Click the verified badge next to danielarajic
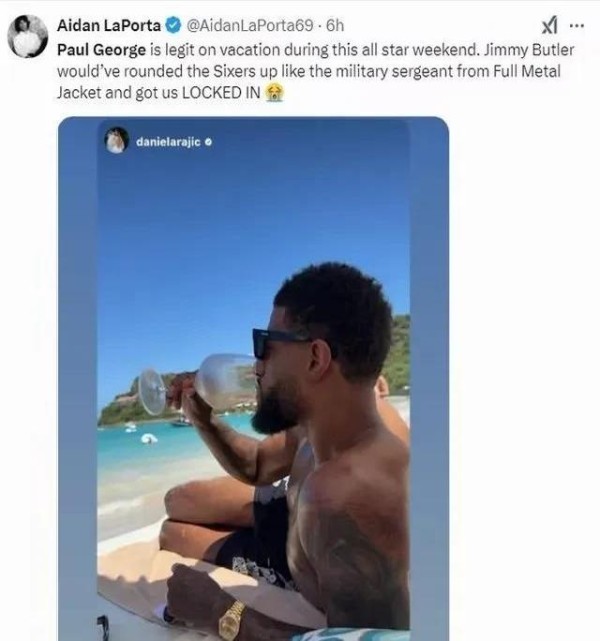The image size is (600, 641). pos(208,142)
